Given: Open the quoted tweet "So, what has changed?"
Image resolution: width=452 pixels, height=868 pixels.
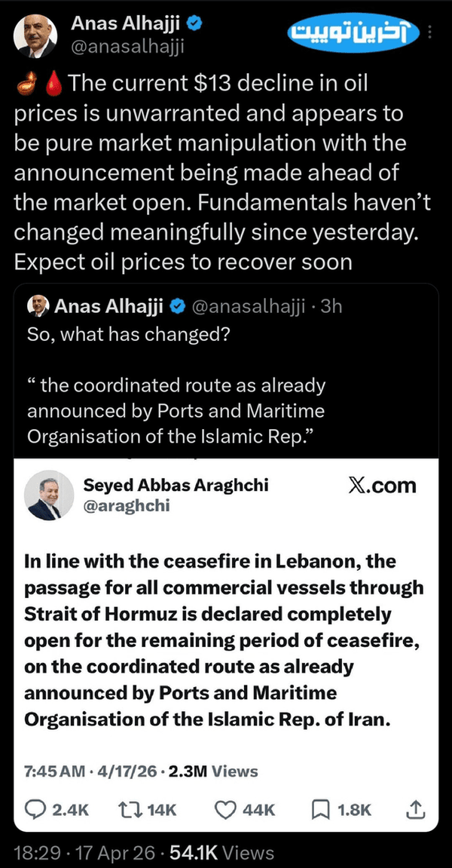Looking at the screenshot, I should (x=128, y=333).
